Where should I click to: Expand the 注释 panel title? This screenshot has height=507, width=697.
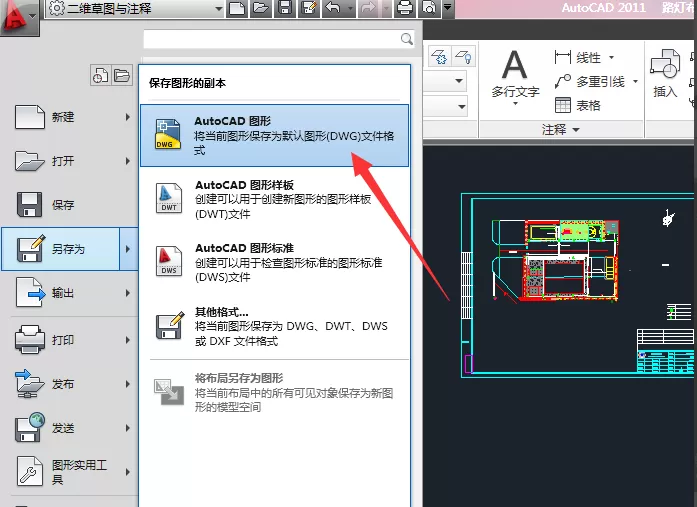pyautogui.click(x=561, y=130)
